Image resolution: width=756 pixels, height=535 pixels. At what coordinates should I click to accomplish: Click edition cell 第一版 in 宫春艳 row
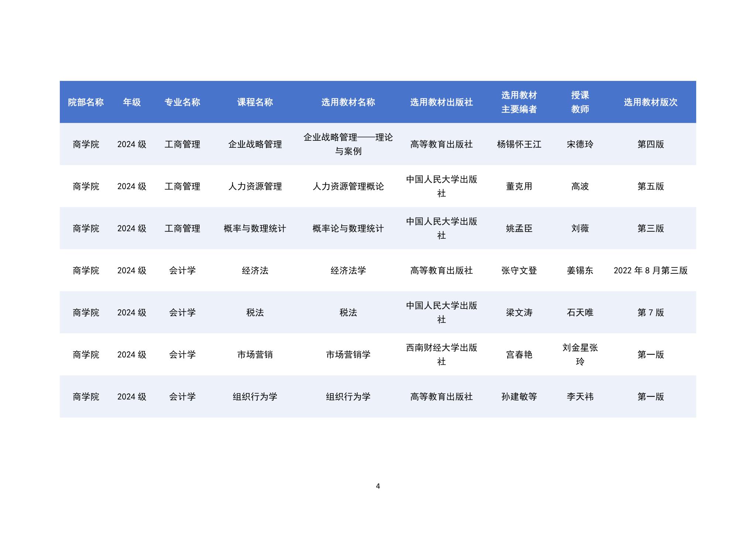(651, 355)
